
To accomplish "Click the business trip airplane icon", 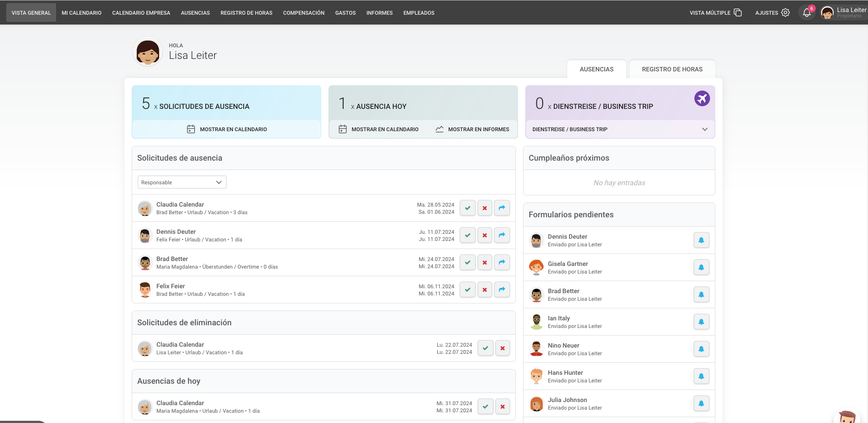I will pyautogui.click(x=702, y=98).
